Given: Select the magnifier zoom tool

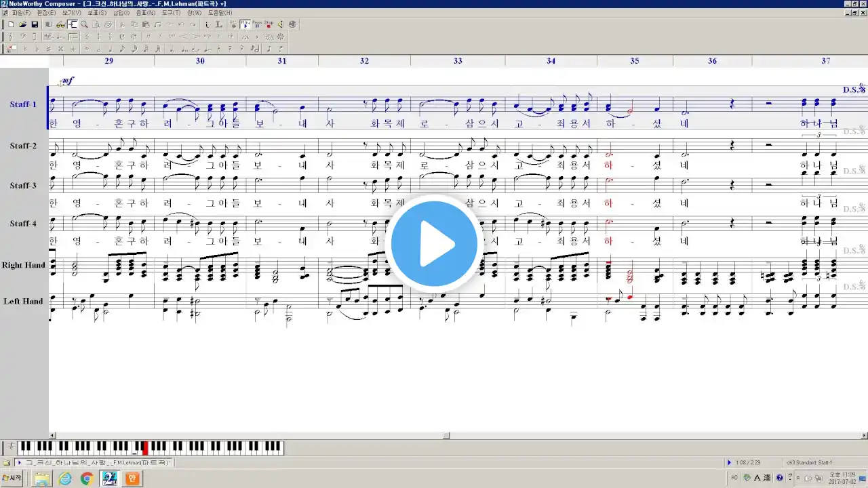Looking at the screenshot, I should coord(84,24).
